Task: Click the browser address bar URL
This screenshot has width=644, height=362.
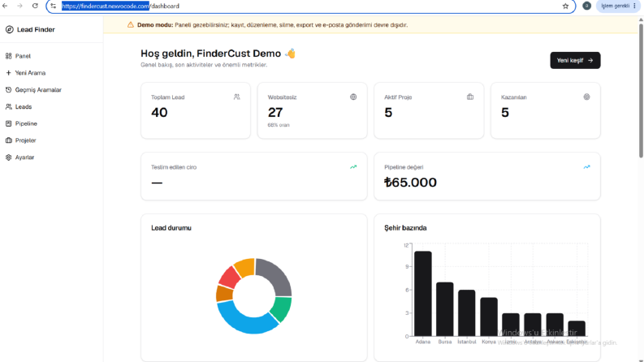Action: (x=120, y=6)
